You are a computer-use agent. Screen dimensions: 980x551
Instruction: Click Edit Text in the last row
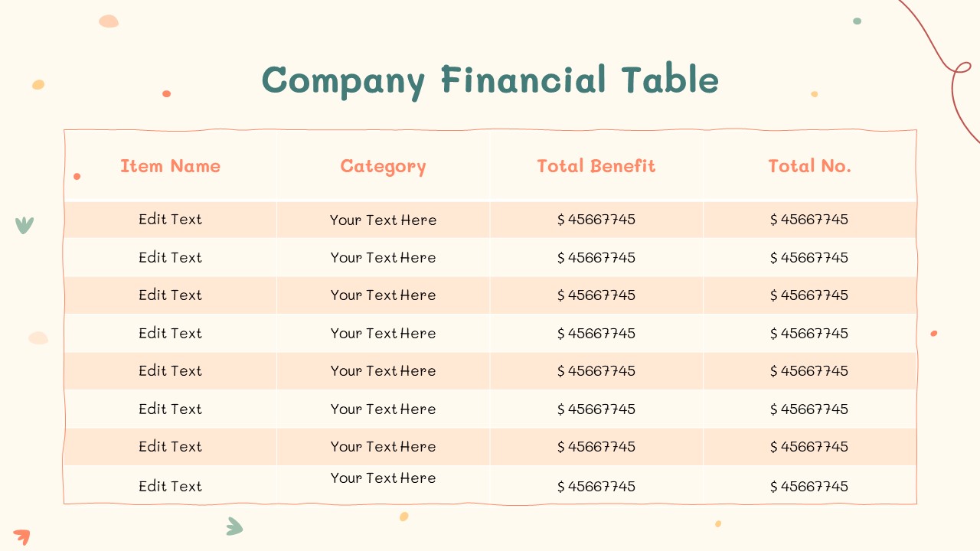click(x=170, y=486)
